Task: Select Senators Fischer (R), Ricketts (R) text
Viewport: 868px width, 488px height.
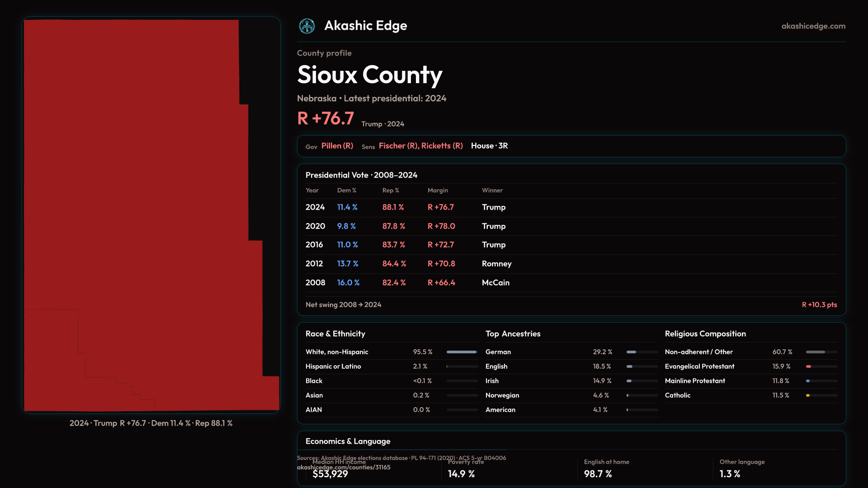Action: coord(420,146)
